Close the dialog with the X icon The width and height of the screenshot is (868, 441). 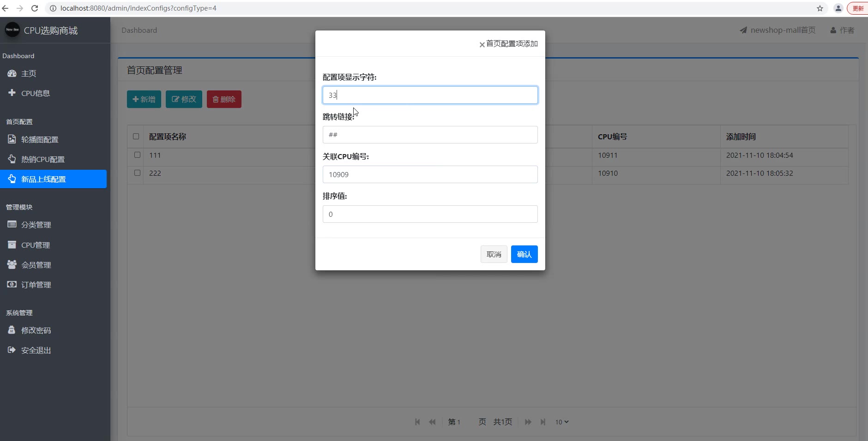pos(482,45)
